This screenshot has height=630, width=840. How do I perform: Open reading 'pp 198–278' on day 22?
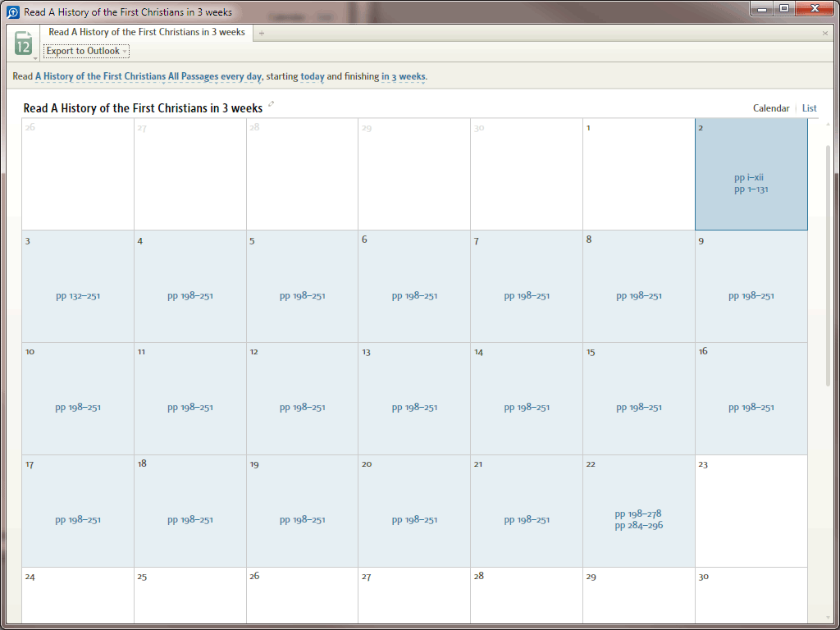(638, 514)
